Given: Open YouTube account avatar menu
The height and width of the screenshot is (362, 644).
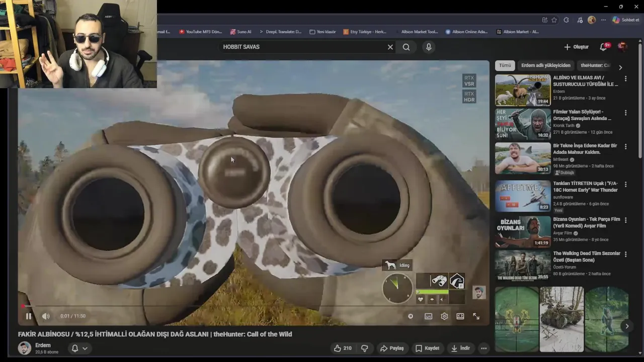Looking at the screenshot, I should pyautogui.click(x=622, y=47).
